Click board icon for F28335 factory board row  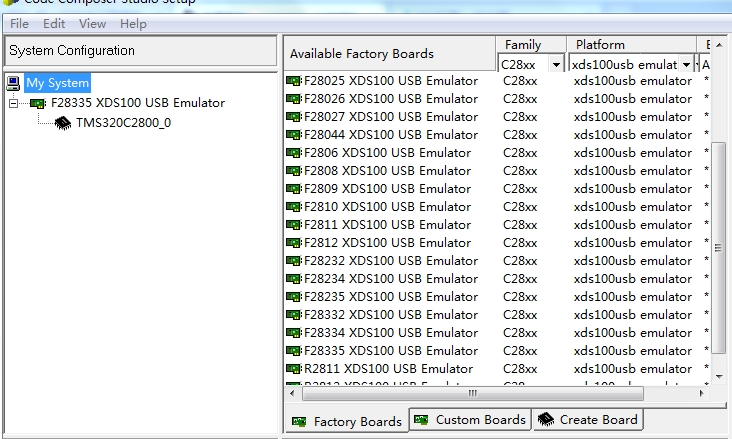[294, 351]
